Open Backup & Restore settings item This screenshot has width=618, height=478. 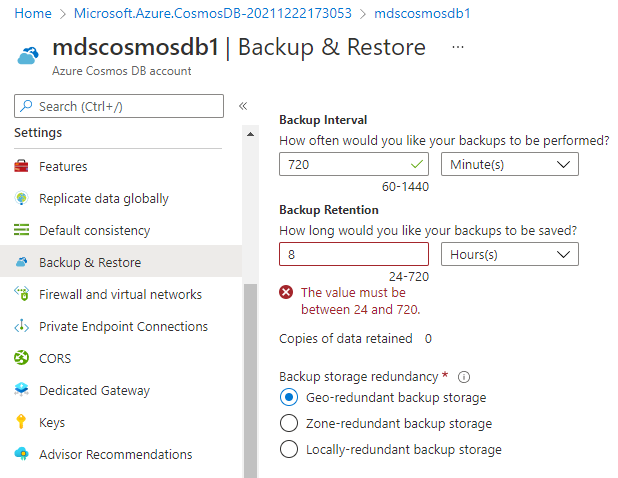pos(121,262)
